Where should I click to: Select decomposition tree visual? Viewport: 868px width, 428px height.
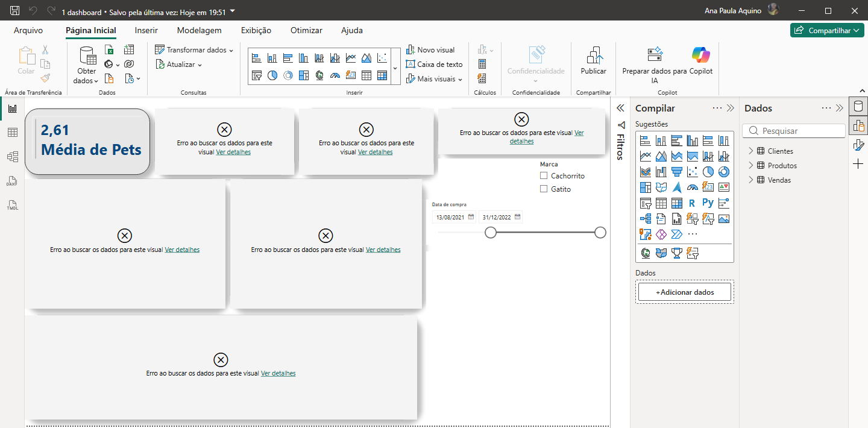click(x=646, y=219)
